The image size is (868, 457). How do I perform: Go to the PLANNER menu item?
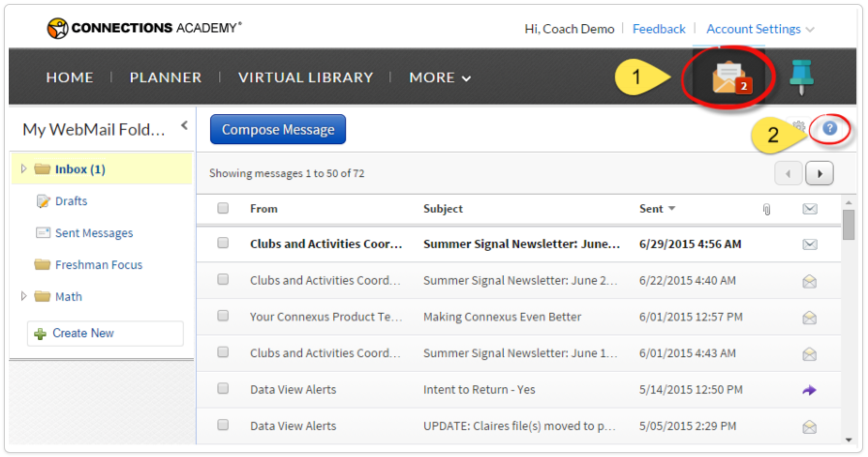(x=166, y=77)
